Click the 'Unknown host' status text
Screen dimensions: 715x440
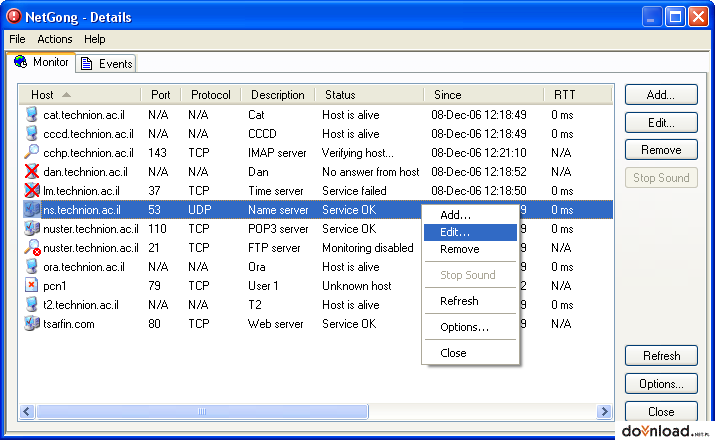(x=357, y=286)
